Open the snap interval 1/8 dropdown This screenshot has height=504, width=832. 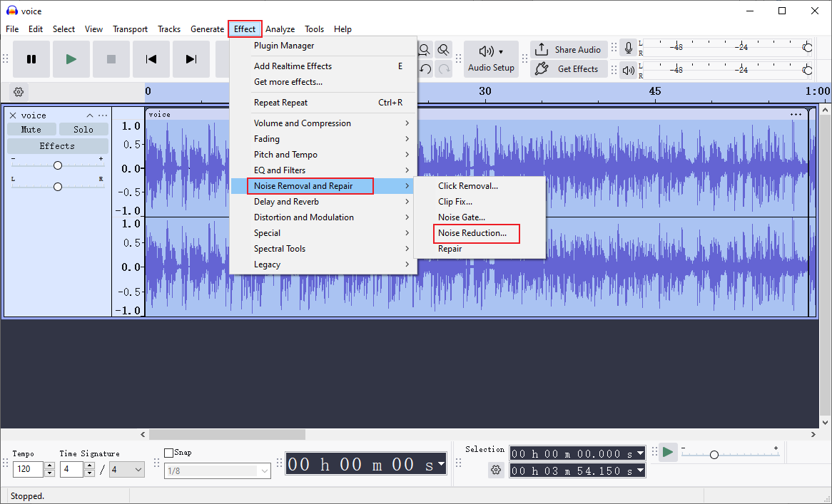tap(217, 470)
